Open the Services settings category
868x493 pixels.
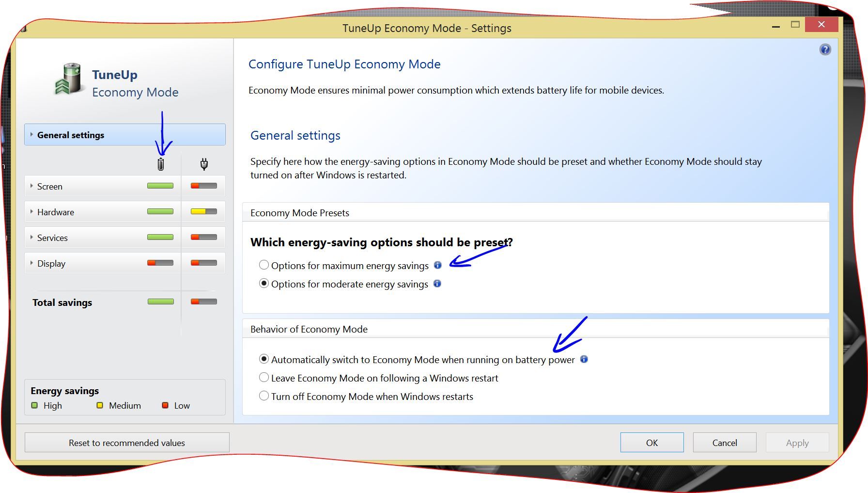tap(125, 238)
